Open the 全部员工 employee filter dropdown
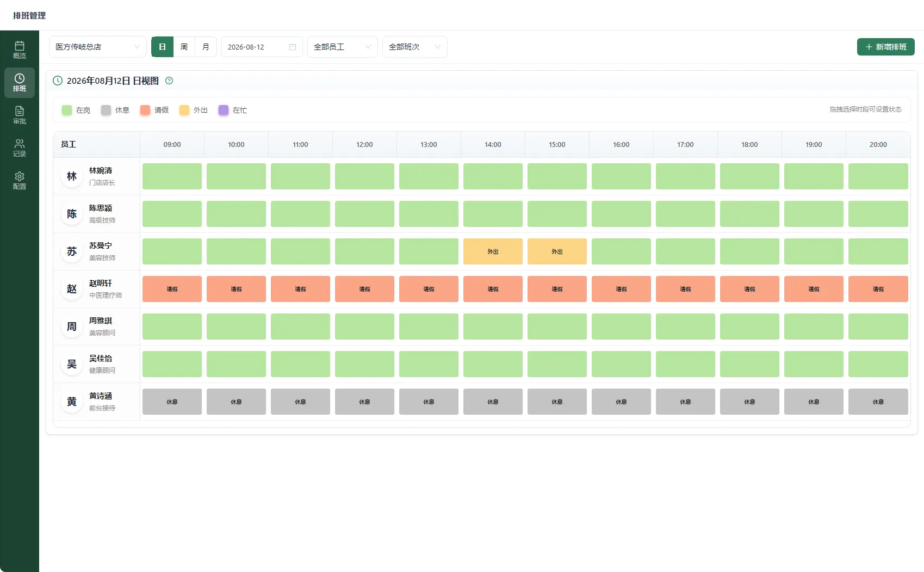Image resolution: width=924 pixels, height=572 pixels. [343, 47]
